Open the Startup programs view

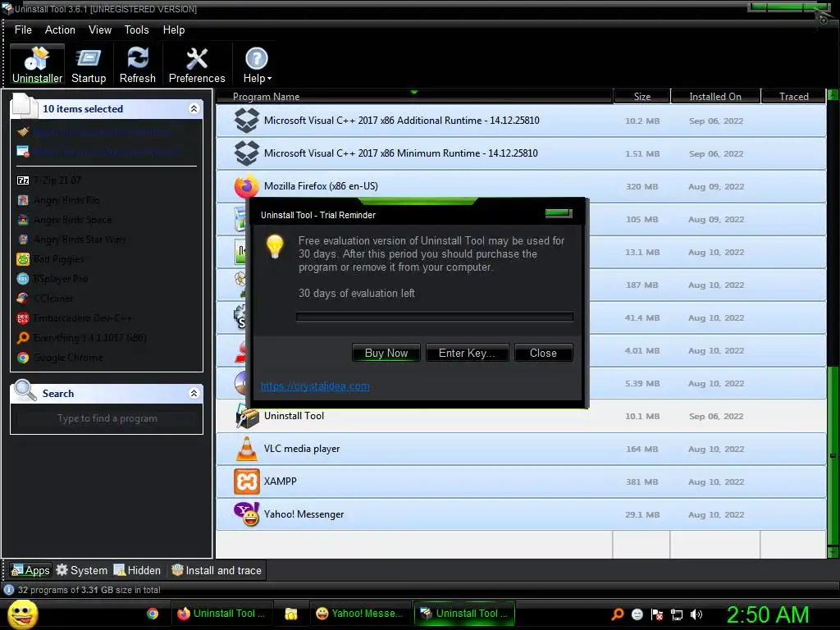point(89,64)
